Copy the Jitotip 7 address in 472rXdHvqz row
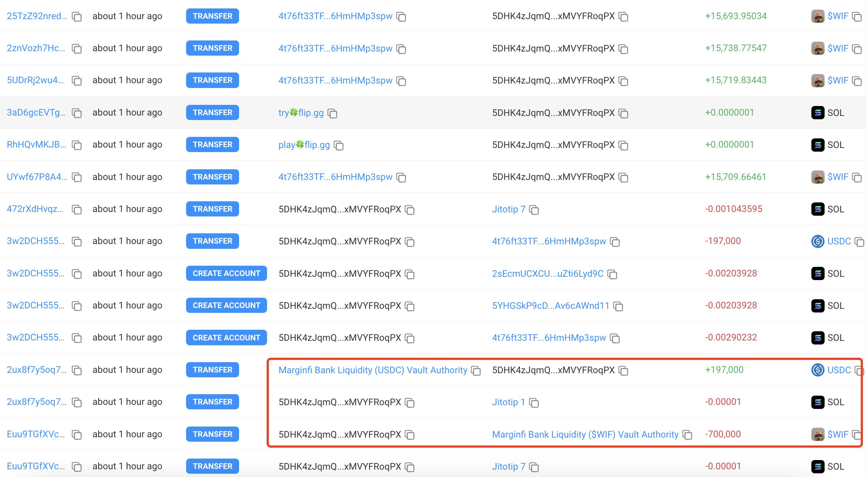Viewport: 868px width, 477px height. [x=534, y=210]
